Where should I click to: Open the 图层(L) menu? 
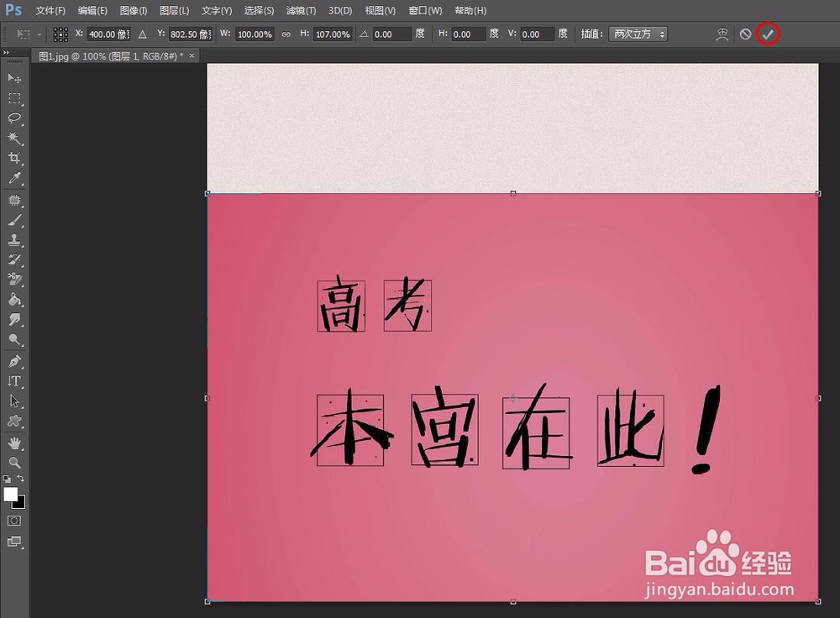pos(174,11)
